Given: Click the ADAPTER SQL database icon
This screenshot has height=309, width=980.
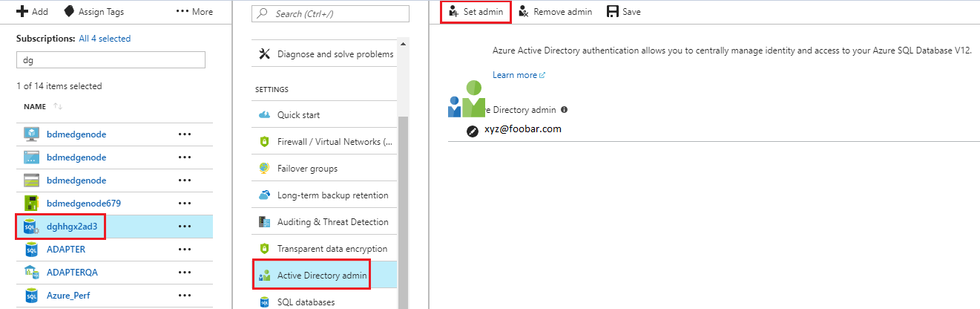Looking at the screenshot, I should (x=31, y=250).
